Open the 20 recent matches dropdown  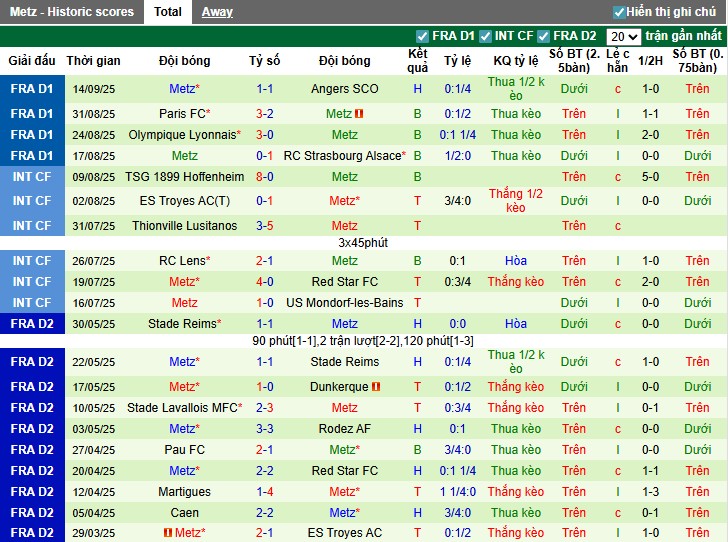(623, 36)
